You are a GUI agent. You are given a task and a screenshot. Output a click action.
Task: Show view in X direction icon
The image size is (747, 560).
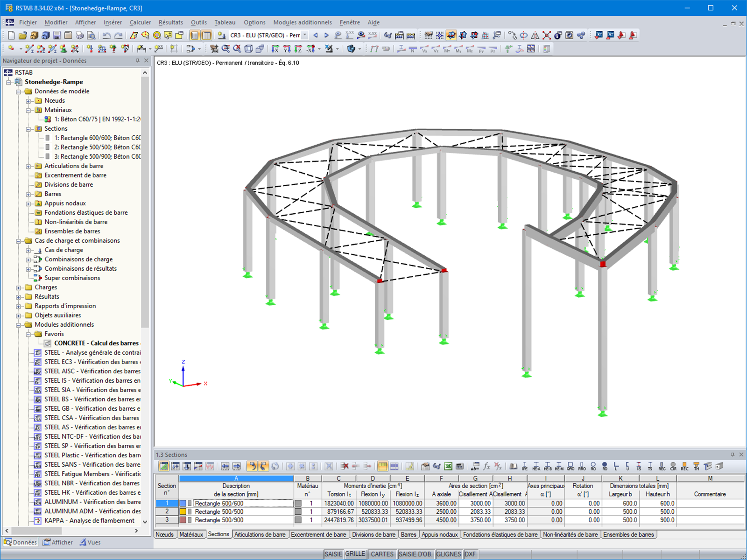tap(275, 49)
